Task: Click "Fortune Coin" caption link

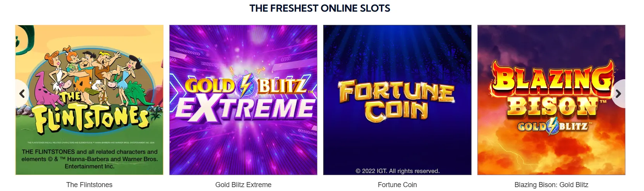Action: coord(397,185)
